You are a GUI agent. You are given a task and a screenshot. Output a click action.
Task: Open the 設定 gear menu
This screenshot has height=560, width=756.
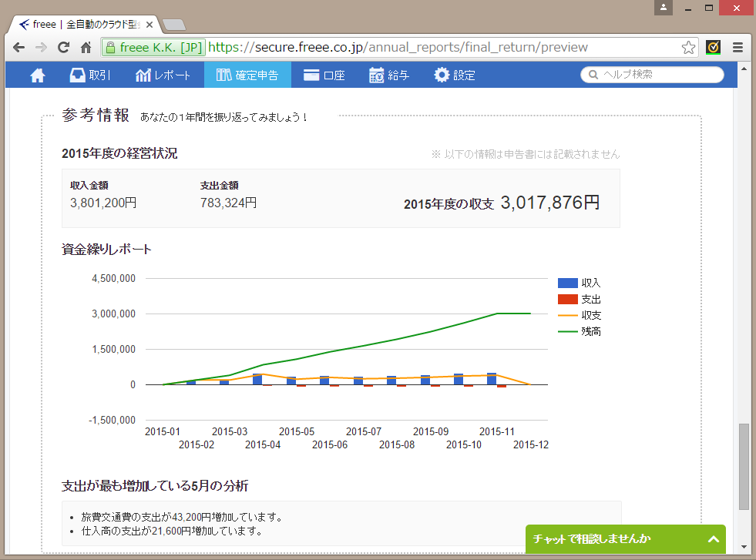454,75
